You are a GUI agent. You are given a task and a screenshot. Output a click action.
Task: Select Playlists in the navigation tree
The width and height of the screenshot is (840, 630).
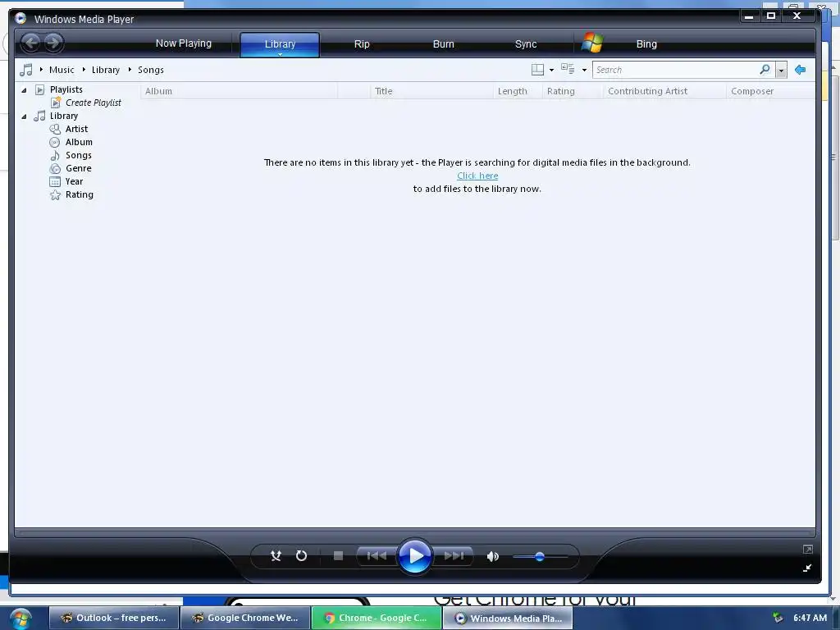click(x=66, y=89)
